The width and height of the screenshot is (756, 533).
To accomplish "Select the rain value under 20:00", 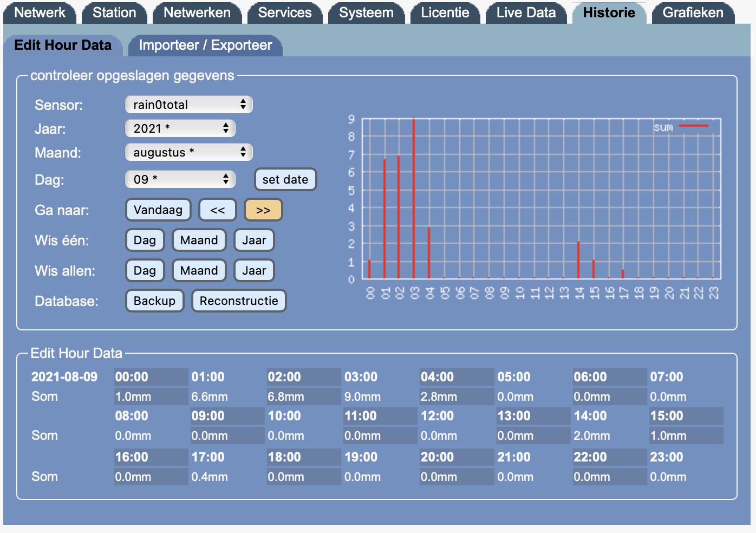I will coord(457,477).
